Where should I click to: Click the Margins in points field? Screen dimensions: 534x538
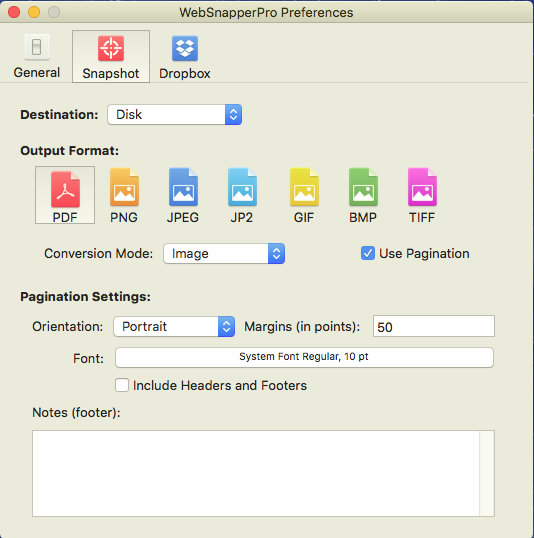coord(434,326)
